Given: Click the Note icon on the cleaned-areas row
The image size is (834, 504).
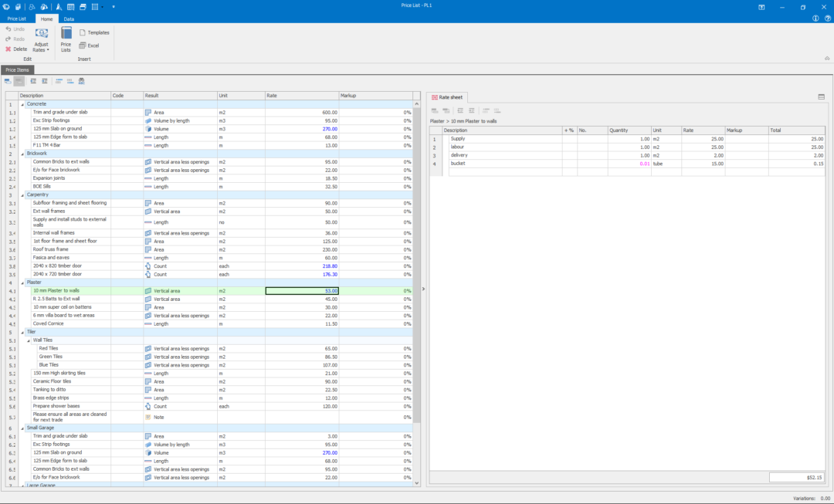Looking at the screenshot, I should (x=147, y=417).
